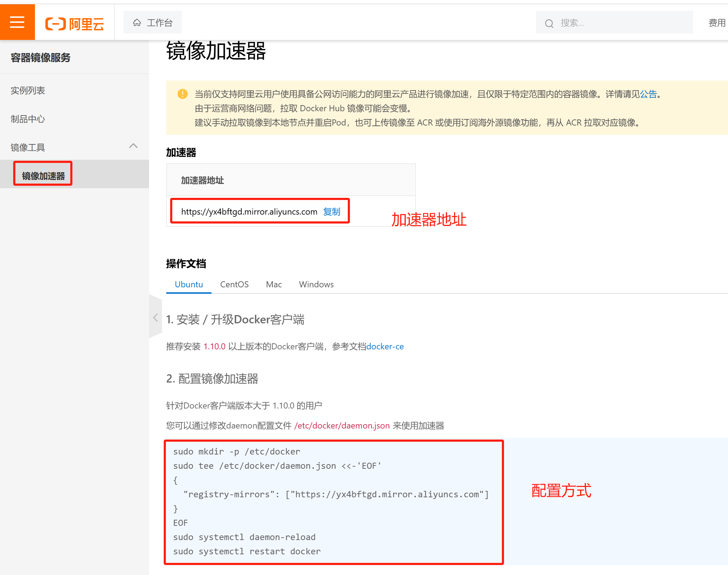Collapse the sidebar with the arrow handle

click(x=156, y=317)
